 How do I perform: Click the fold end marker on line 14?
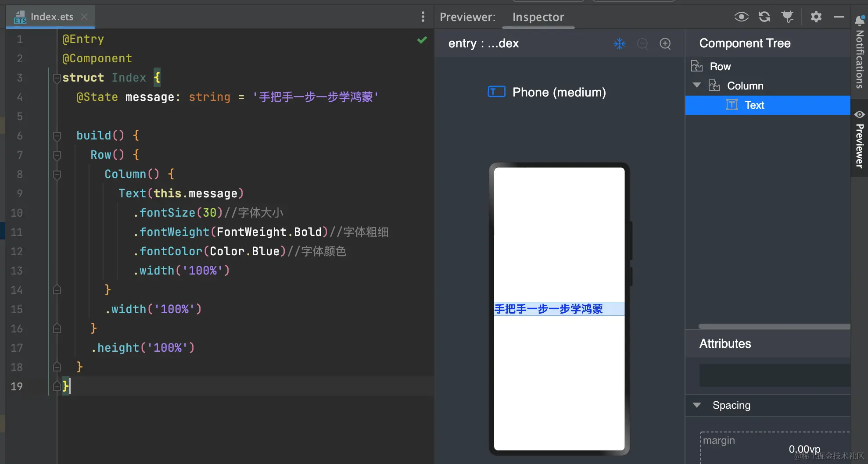[57, 290]
